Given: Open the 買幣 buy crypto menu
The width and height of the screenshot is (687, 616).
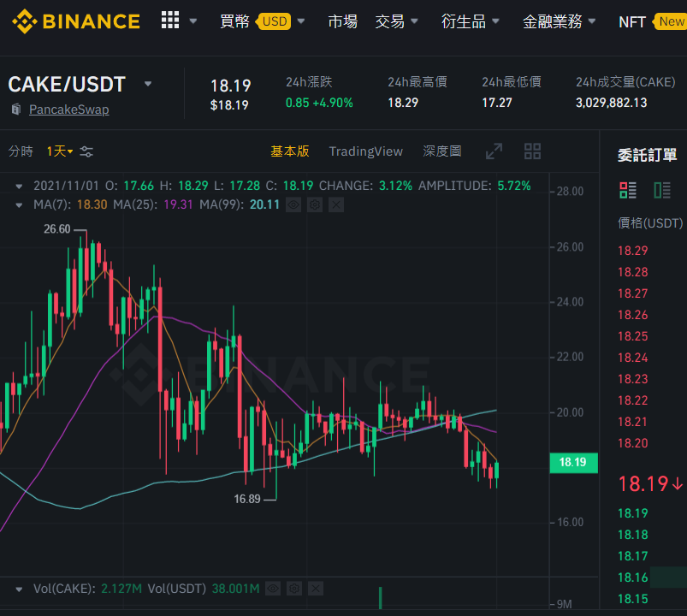Looking at the screenshot, I should (x=234, y=21).
